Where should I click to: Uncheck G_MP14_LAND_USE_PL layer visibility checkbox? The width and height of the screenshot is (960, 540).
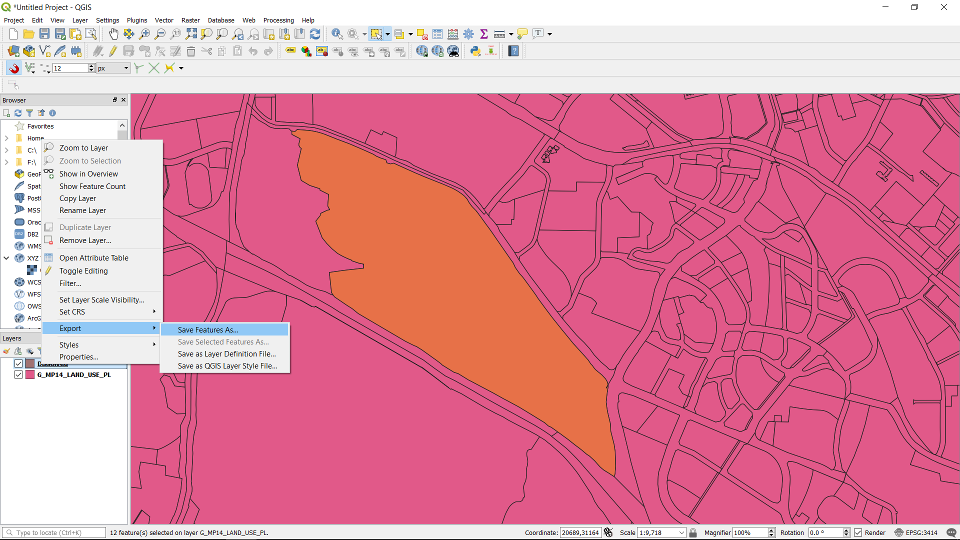click(18, 375)
